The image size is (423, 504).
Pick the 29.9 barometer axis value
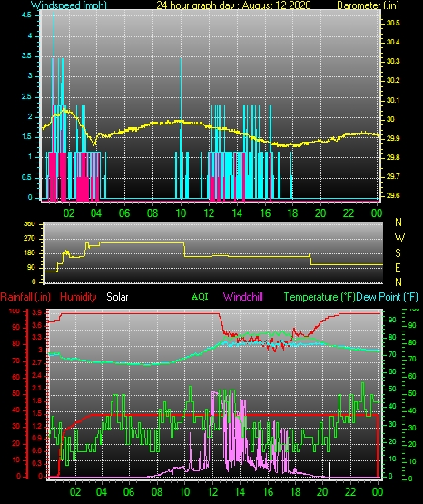pos(393,138)
